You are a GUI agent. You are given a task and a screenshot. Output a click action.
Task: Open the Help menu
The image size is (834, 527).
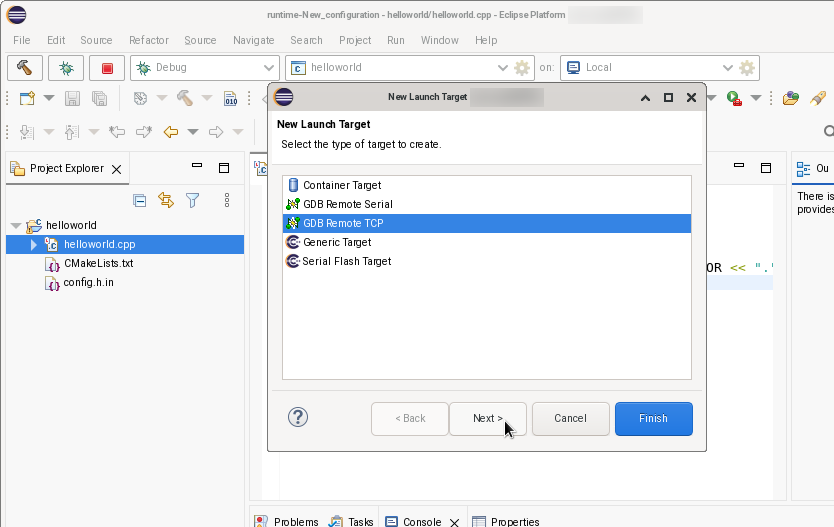[486, 40]
